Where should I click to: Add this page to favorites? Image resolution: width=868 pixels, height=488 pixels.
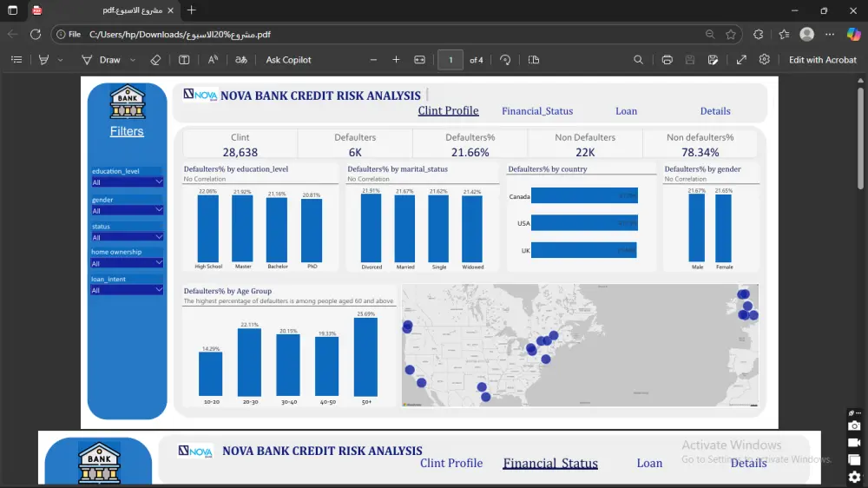pyautogui.click(x=731, y=35)
